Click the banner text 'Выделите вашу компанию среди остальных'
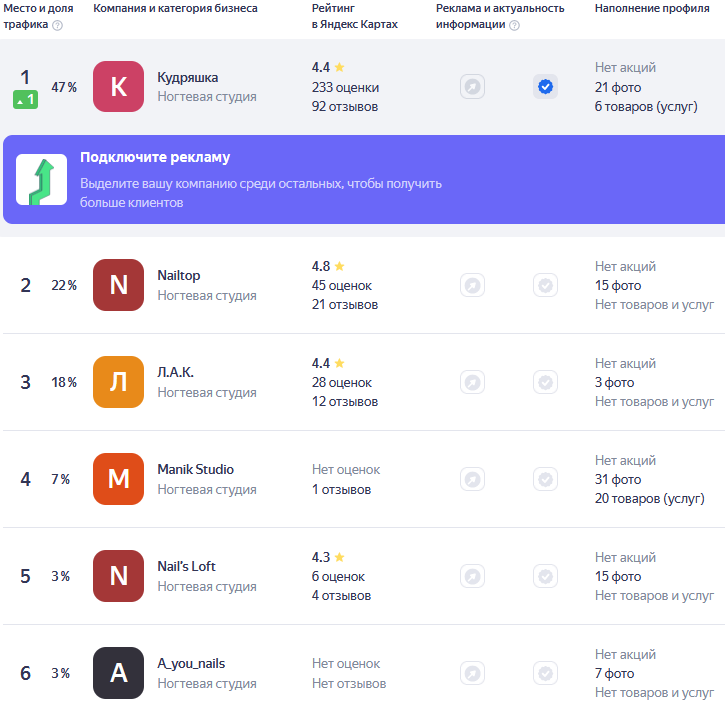 click(212, 184)
